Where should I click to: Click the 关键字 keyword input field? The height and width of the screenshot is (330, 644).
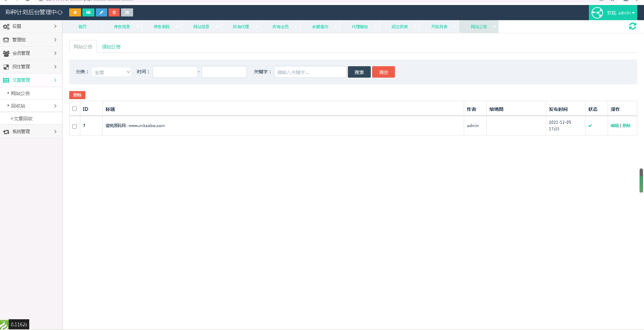(310, 72)
